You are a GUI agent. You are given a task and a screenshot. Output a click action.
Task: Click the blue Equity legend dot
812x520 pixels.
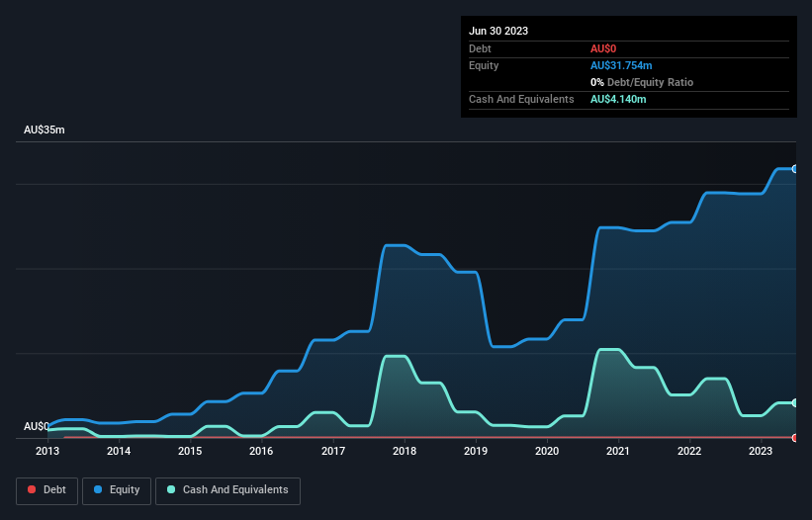click(98, 489)
